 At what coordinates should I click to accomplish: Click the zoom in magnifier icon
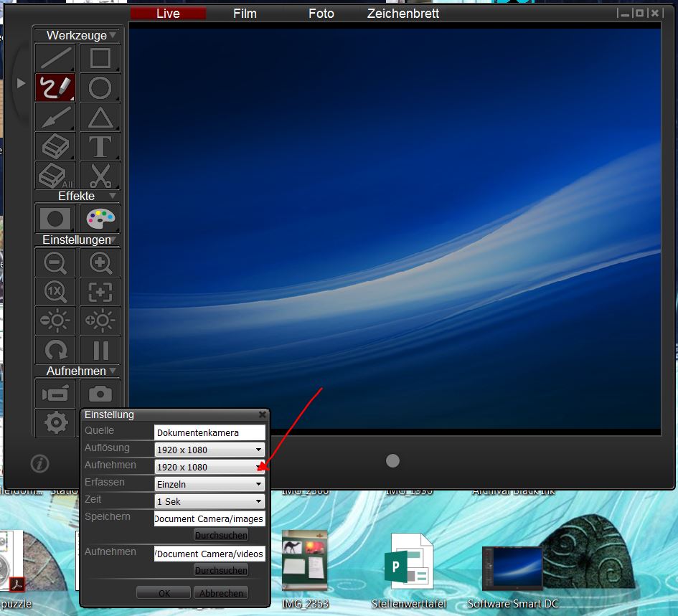pyautogui.click(x=100, y=263)
